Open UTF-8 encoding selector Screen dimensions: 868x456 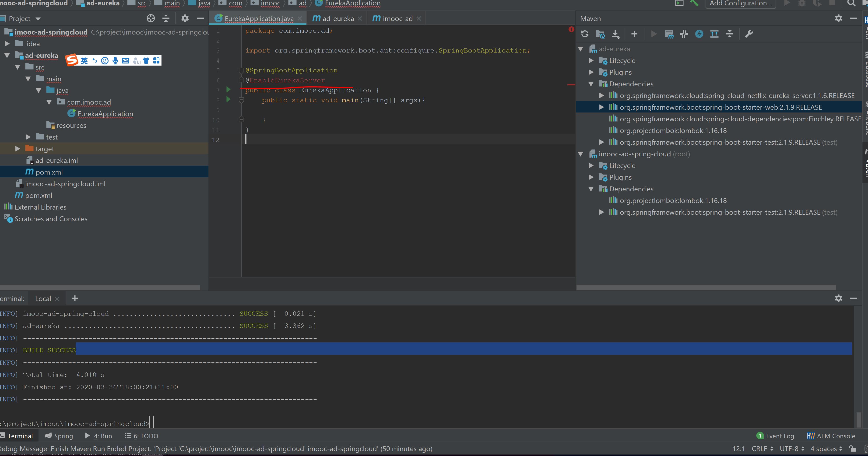792,449
